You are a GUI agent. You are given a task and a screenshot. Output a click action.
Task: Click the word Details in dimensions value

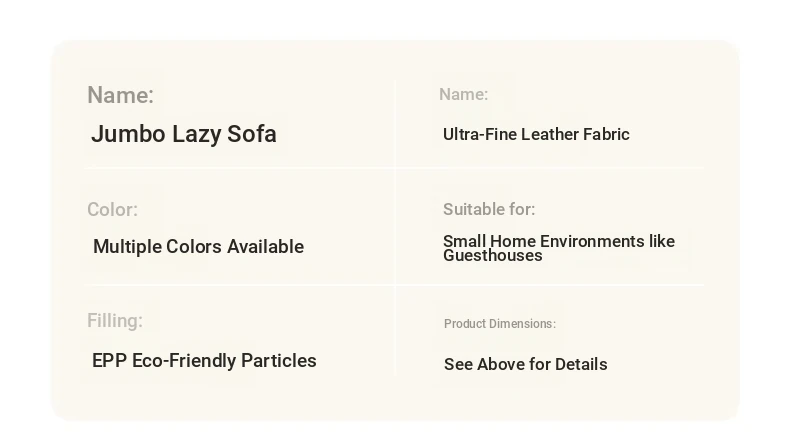(x=581, y=364)
